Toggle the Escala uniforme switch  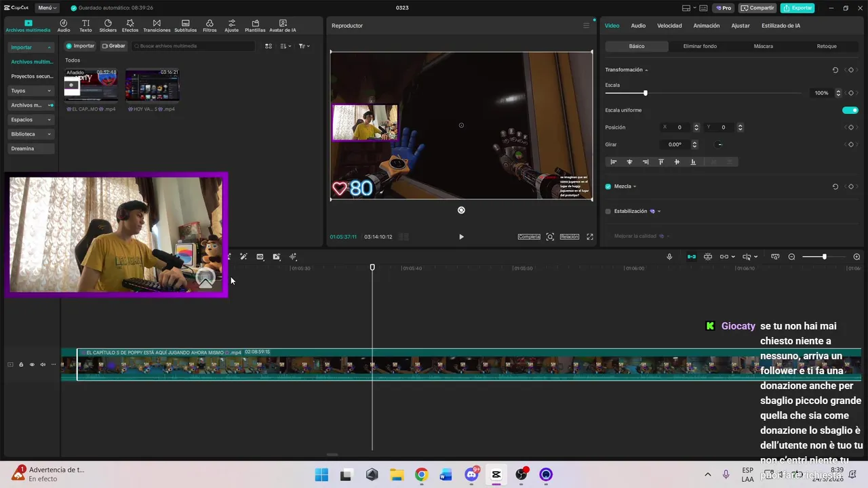coord(850,110)
